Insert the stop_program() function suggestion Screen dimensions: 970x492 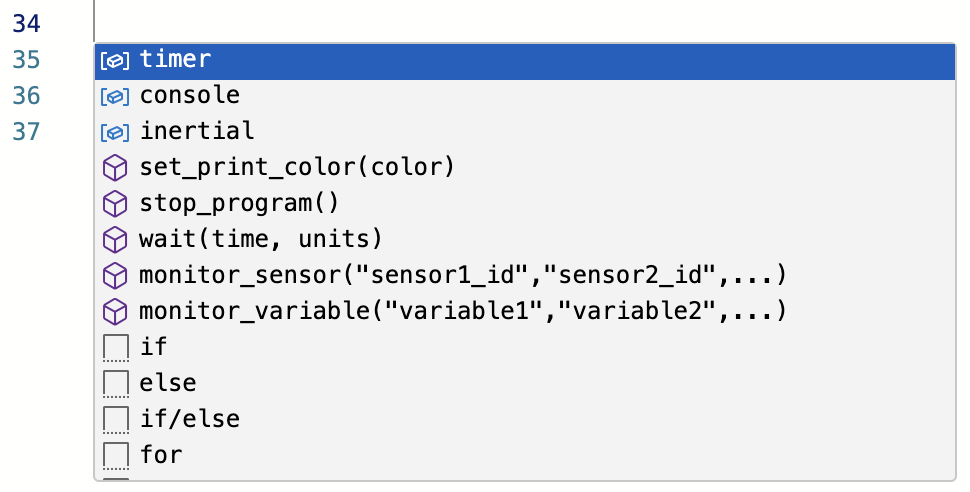coord(240,204)
